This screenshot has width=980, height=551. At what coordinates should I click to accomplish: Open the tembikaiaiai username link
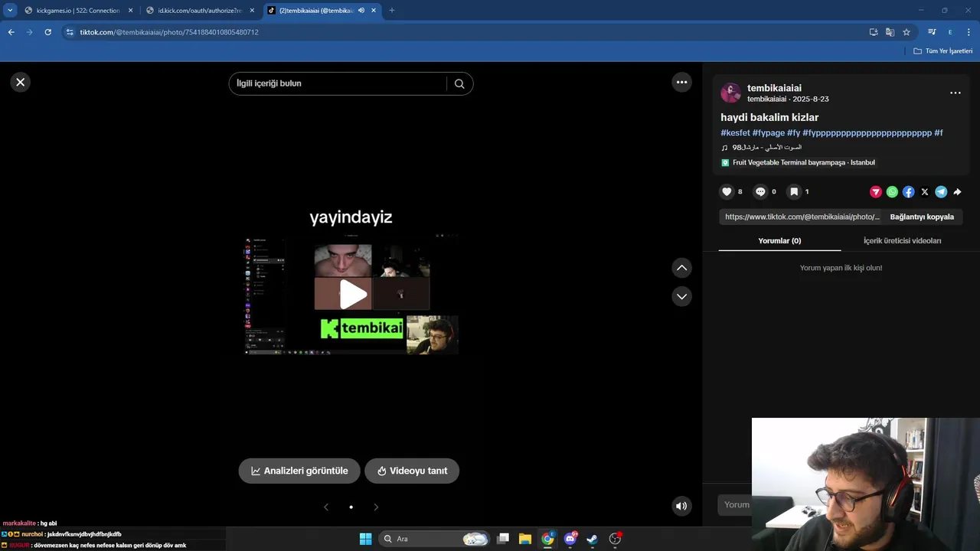coord(774,88)
